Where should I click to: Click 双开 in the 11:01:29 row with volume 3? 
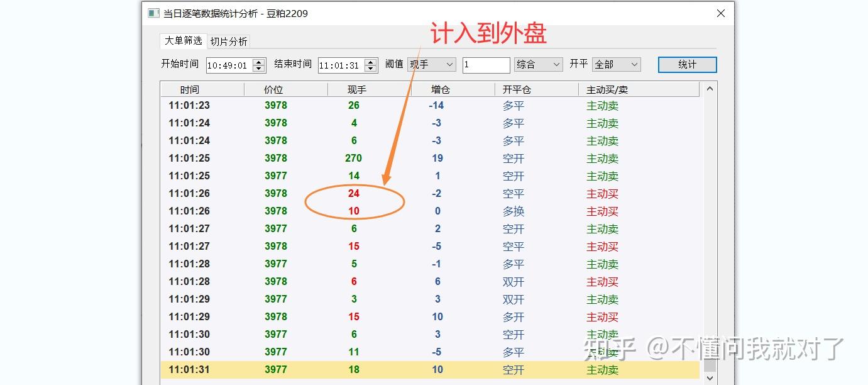click(x=514, y=299)
